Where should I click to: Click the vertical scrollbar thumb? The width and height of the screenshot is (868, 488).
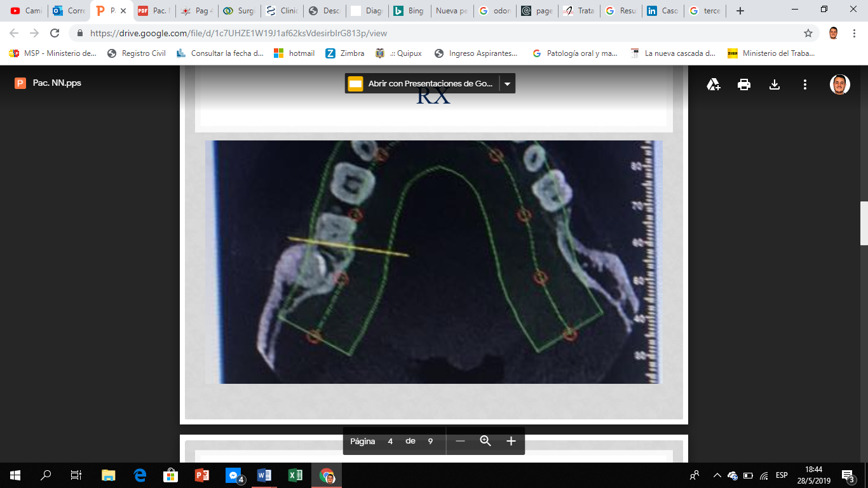click(x=864, y=223)
